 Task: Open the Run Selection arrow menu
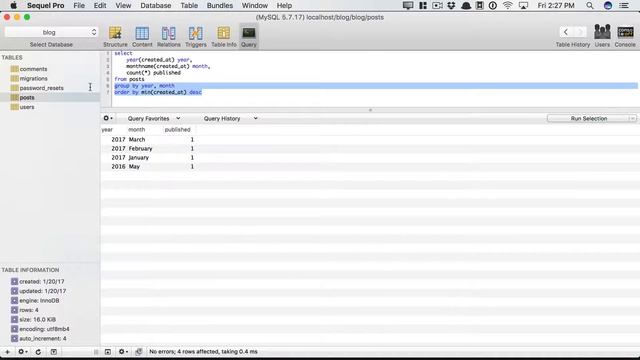[632, 118]
